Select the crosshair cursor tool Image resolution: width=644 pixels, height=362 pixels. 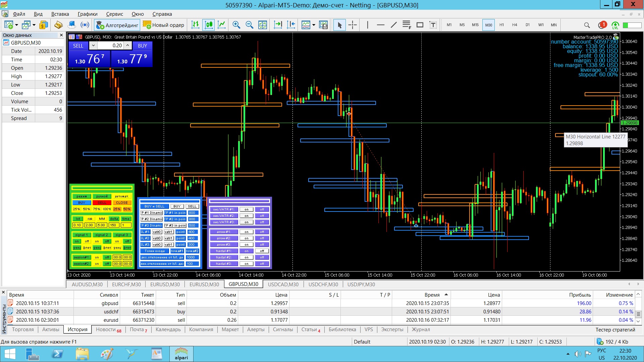click(x=353, y=25)
